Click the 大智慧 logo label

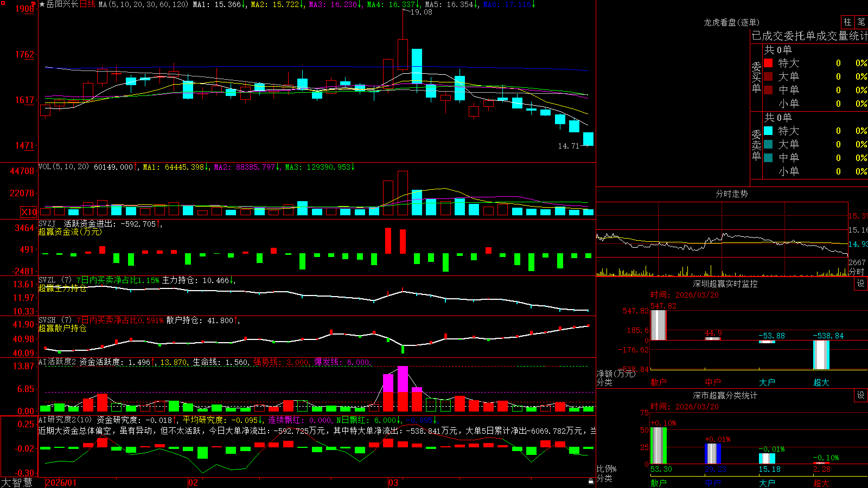pyautogui.click(x=17, y=482)
